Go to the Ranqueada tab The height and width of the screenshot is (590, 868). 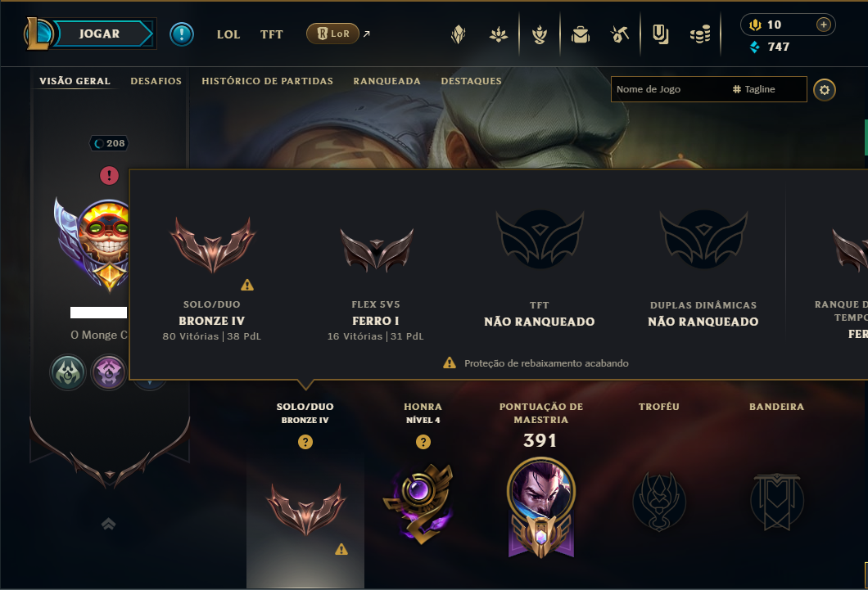tap(387, 81)
